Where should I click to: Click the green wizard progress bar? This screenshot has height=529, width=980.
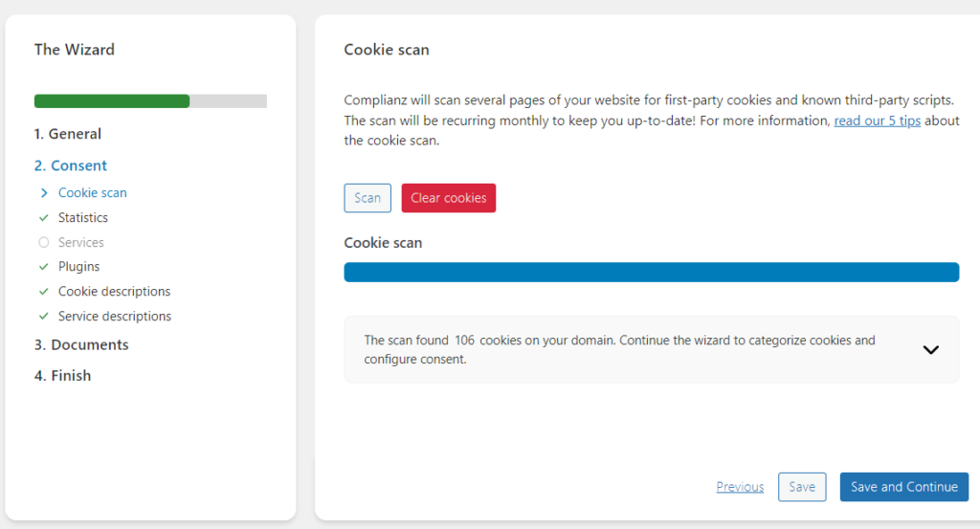tap(112, 101)
